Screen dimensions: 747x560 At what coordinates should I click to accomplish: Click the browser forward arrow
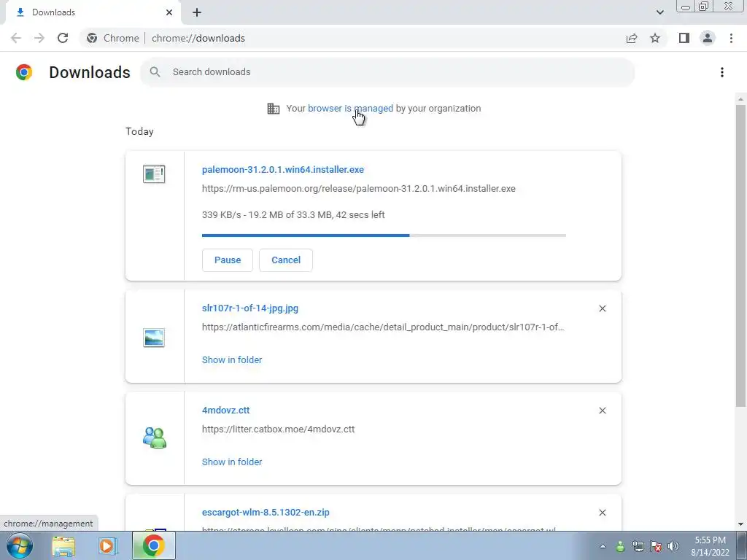pyautogui.click(x=39, y=38)
